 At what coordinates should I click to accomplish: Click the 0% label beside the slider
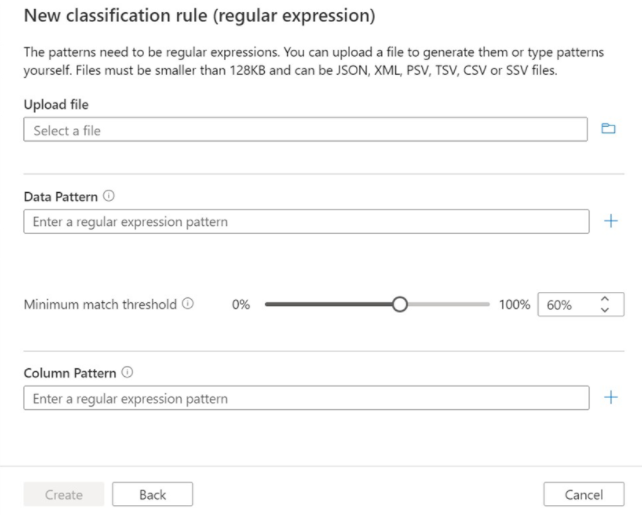click(240, 305)
